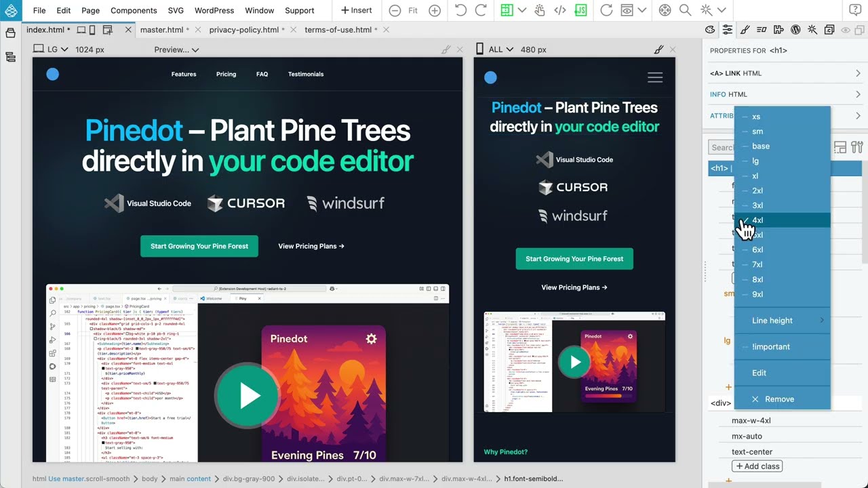Open the help speech bubble icon
868x488 pixels.
pos(856,10)
